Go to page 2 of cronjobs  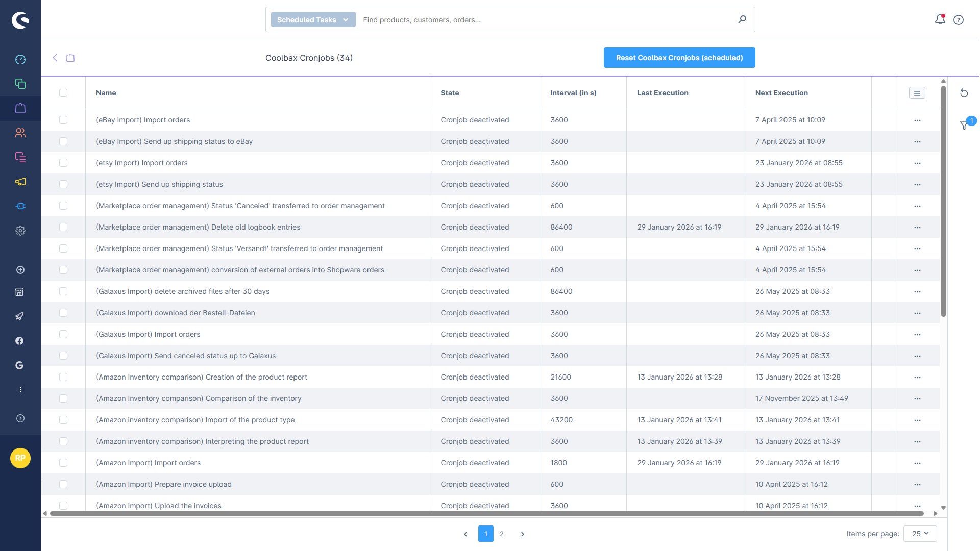pos(502,534)
